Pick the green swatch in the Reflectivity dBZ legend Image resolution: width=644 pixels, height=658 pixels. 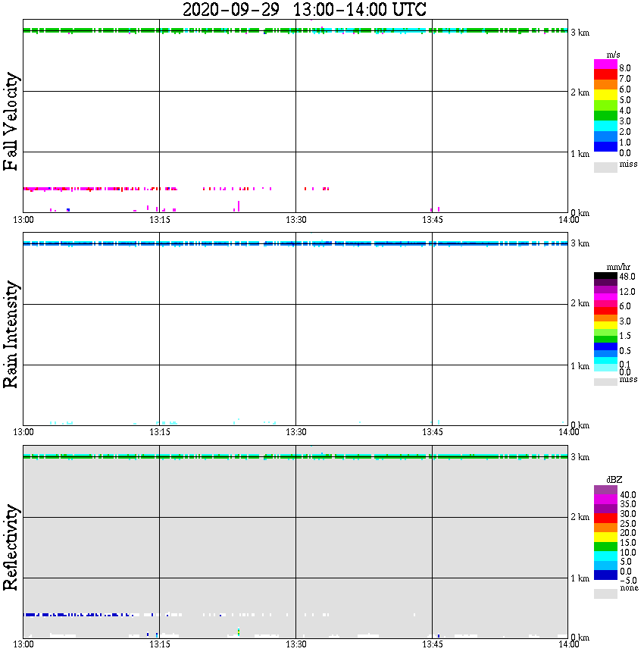coord(605,547)
